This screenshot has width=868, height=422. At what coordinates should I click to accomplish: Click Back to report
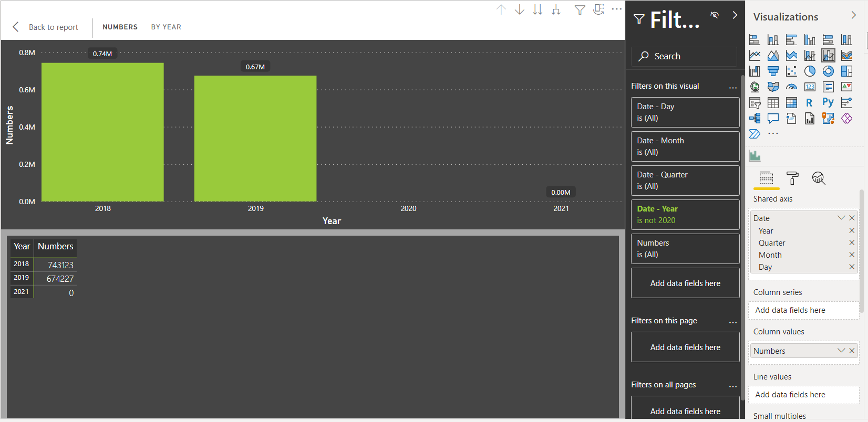tap(46, 27)
